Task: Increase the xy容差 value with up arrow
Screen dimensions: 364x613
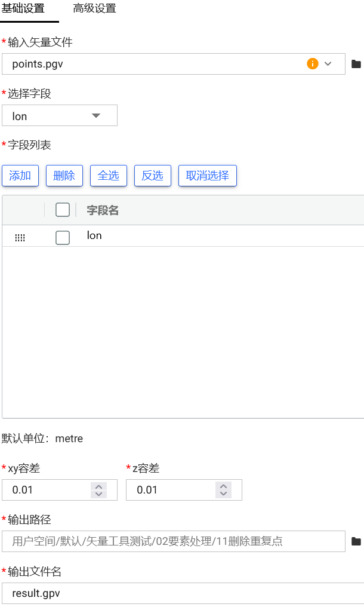Action: click(98, 486)
